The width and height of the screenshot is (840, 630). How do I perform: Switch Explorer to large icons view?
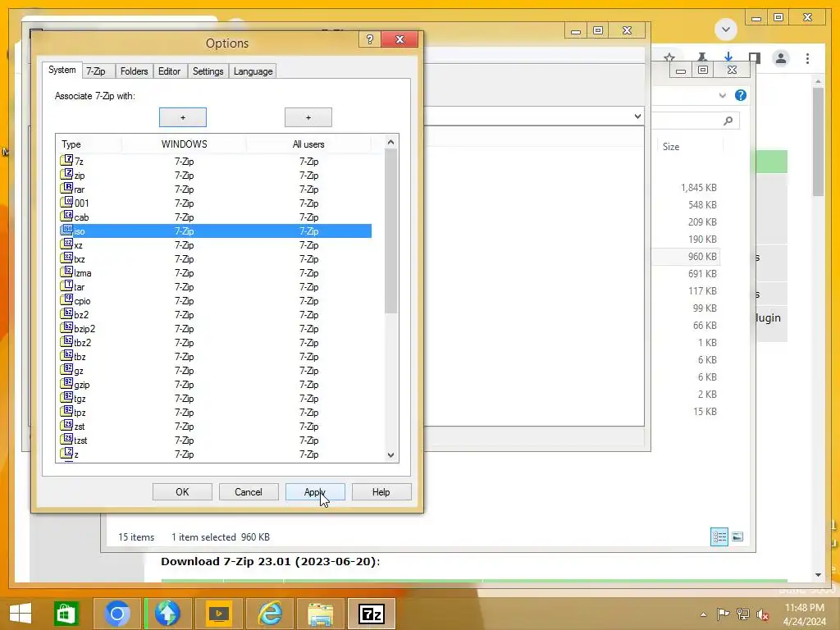click(x=737, y=536)
